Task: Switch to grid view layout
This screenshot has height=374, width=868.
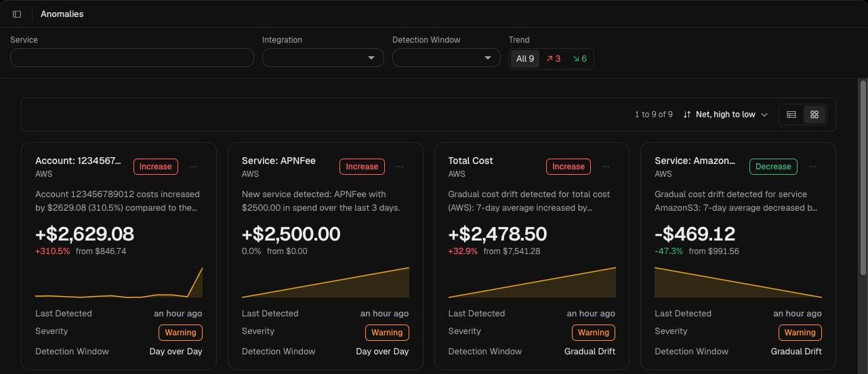Action: coord(814,115)
